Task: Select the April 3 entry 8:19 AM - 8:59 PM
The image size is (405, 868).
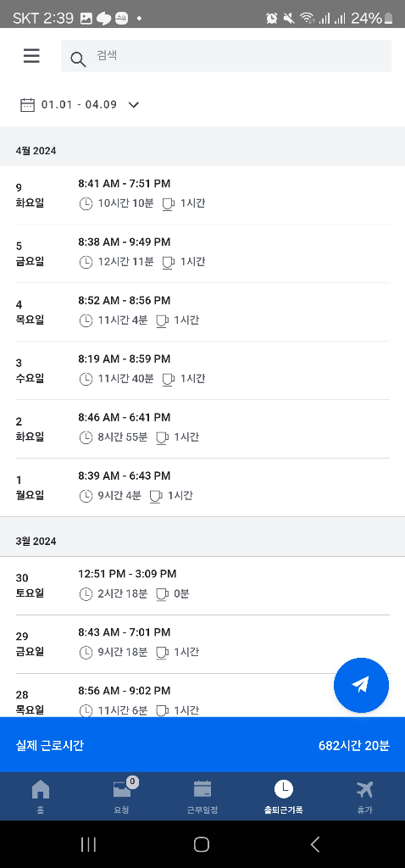Action: [202, 370]
